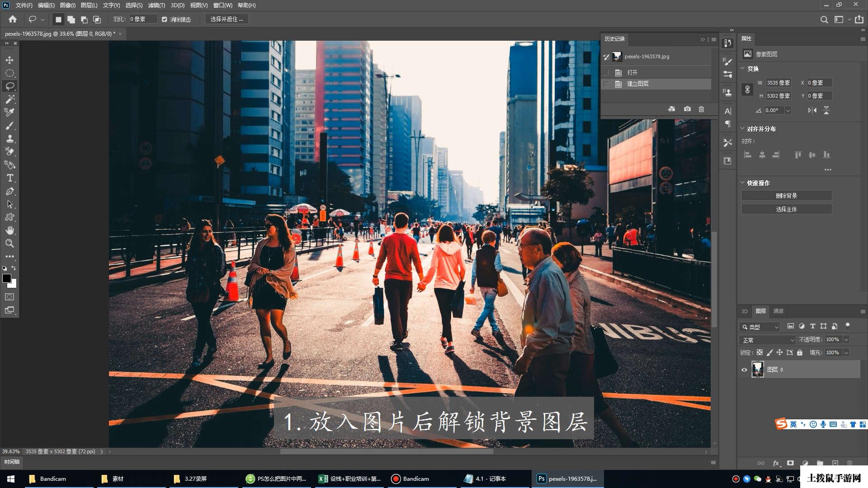Filter layers by type layers
This screenshot has width=868, height=488.
pos(812,326)
